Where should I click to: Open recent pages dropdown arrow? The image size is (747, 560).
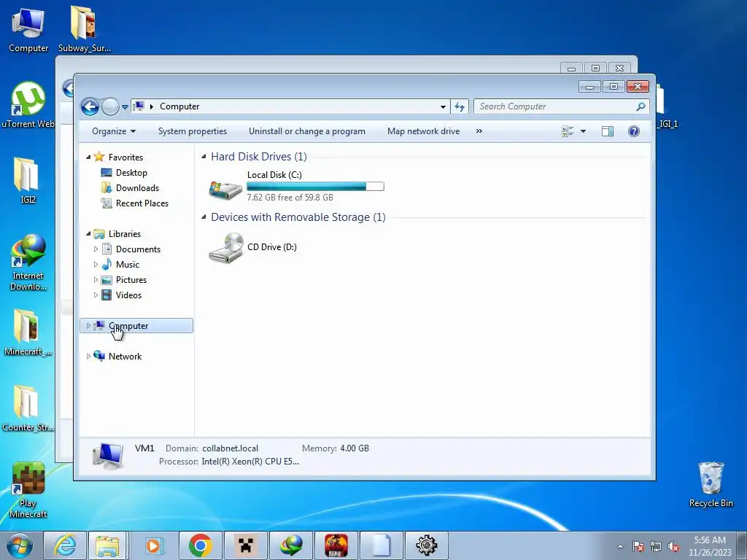(125, 107)
